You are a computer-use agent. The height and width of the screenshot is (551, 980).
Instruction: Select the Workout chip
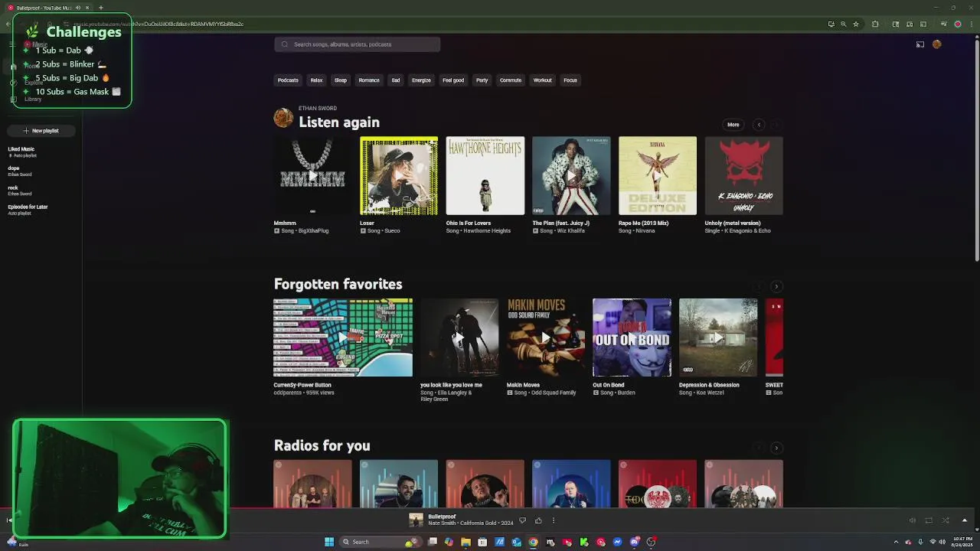(543, 80)
